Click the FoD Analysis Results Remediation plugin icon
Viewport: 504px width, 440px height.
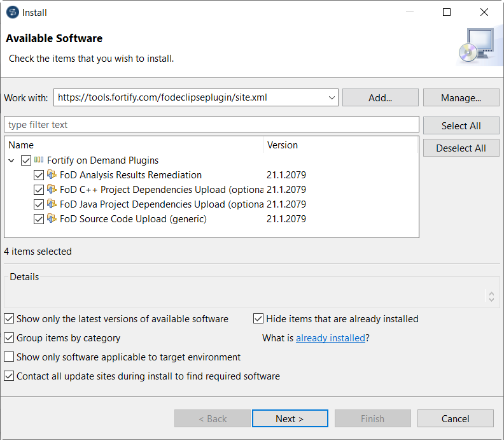(52, 175)
